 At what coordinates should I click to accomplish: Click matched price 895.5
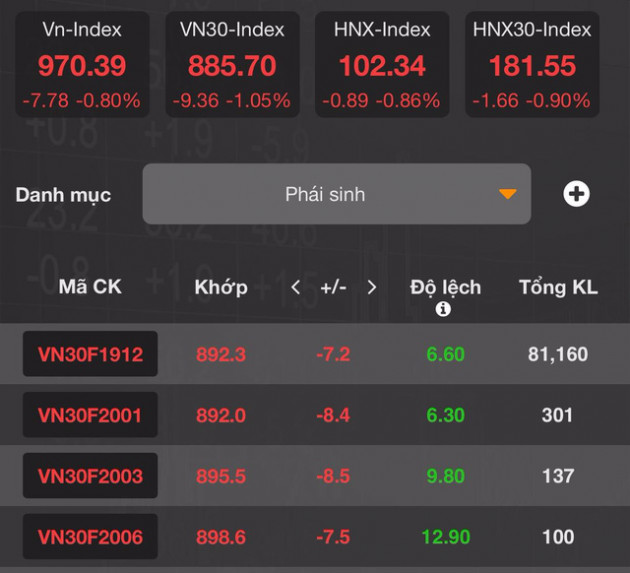tap(221, 476)
